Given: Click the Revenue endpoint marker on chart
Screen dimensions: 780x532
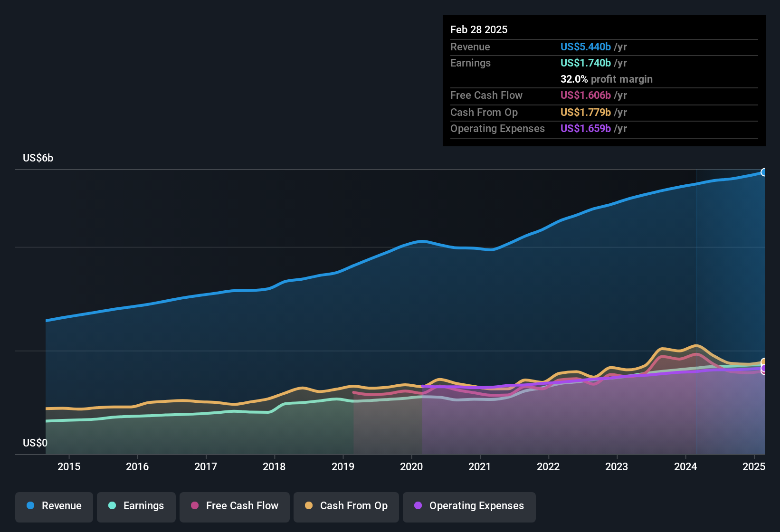Looking at the screenshot, I should point(764,172).
